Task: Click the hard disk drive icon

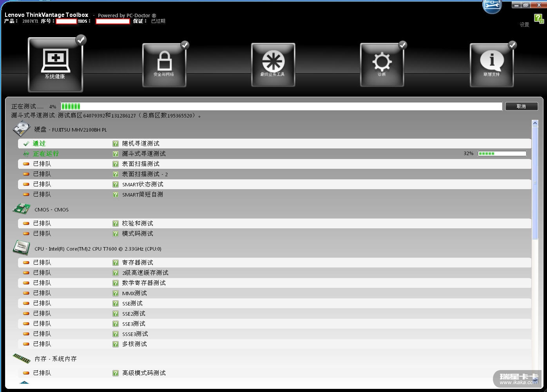Action: 22,129
